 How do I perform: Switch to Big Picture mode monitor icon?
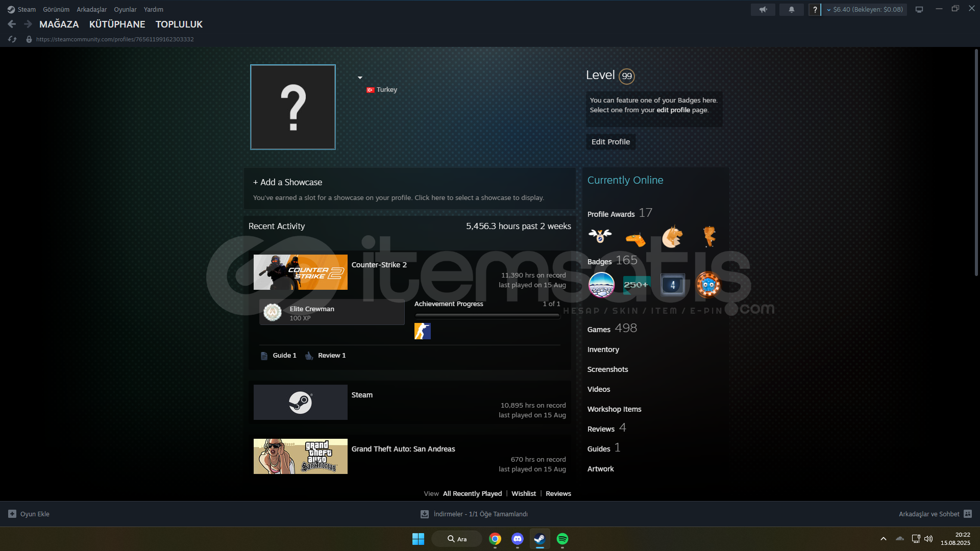919,10
